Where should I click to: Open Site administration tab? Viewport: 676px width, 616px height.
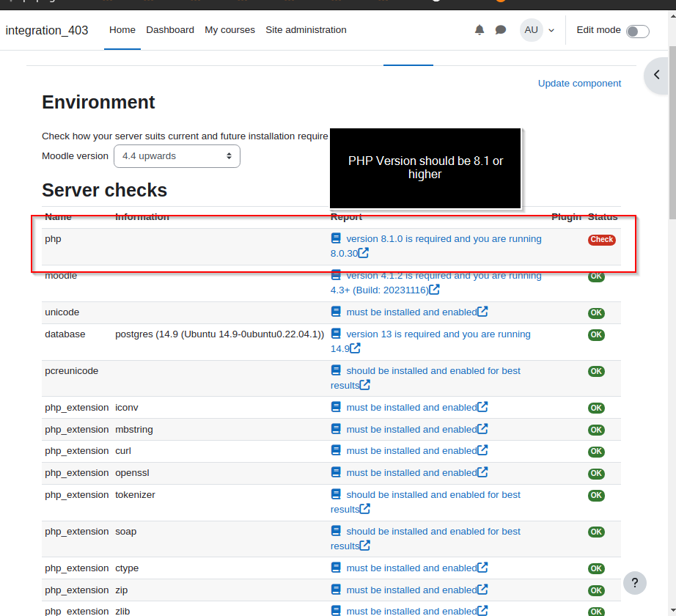[306, 30]
